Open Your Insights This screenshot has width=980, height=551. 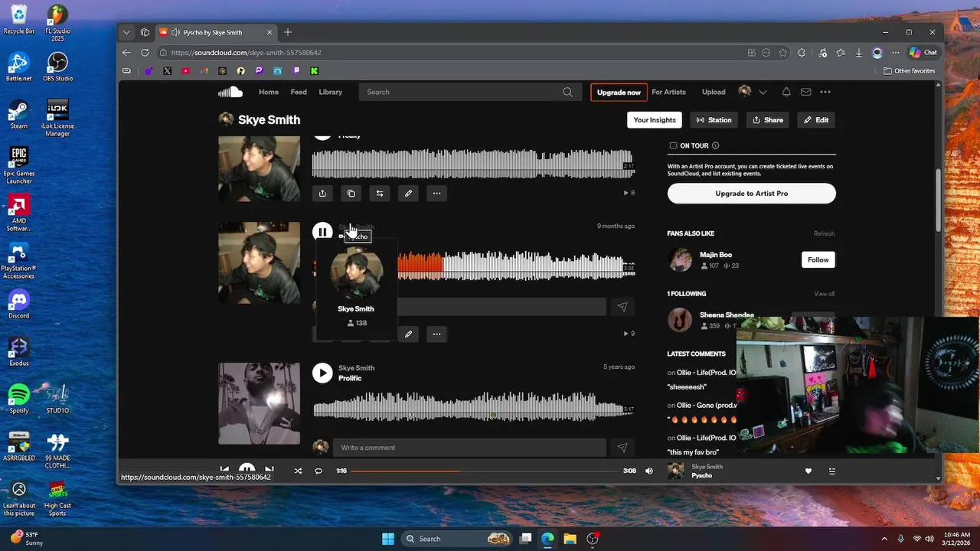(655, 120)
